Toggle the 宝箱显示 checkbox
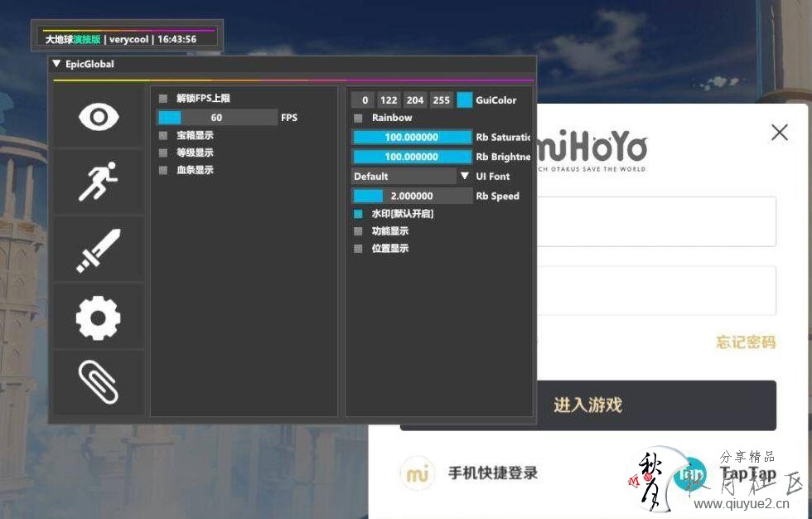The height and width of the screenshot is (519, 812). pyautogui.click(x=163, y=136)
